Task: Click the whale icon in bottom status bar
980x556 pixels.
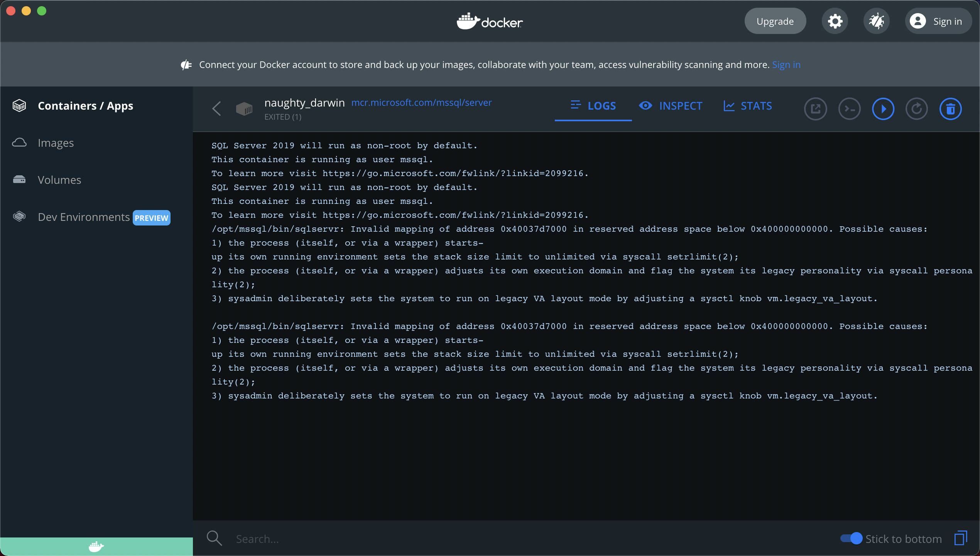Action: click(x=96, y=546)
